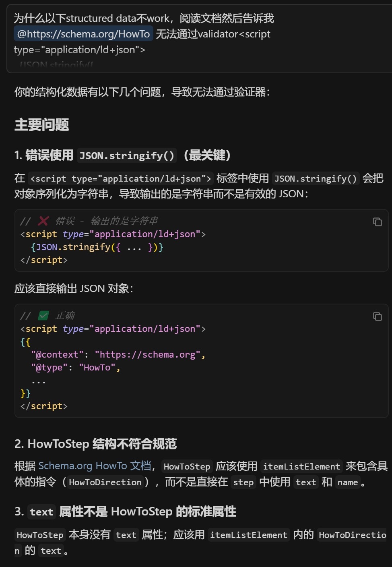Viewport: 392px width, 567px height.
Task: Open the @https://schema.org/HowTo mention chip
Action: tap(83, 34)
